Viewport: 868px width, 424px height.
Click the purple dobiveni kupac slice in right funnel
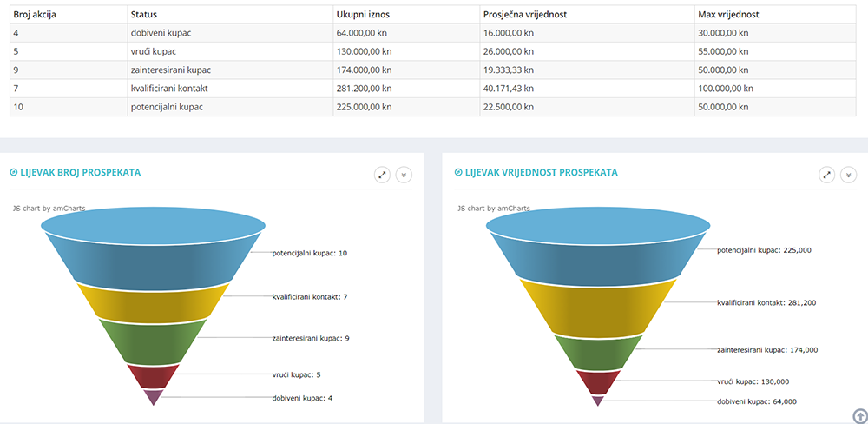pos(598,401)
